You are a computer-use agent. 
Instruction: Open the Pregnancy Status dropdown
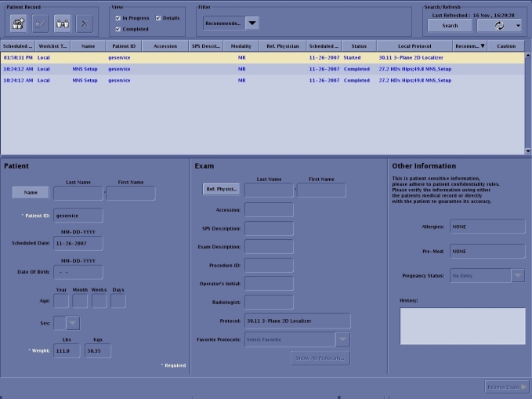coord(518,275)
